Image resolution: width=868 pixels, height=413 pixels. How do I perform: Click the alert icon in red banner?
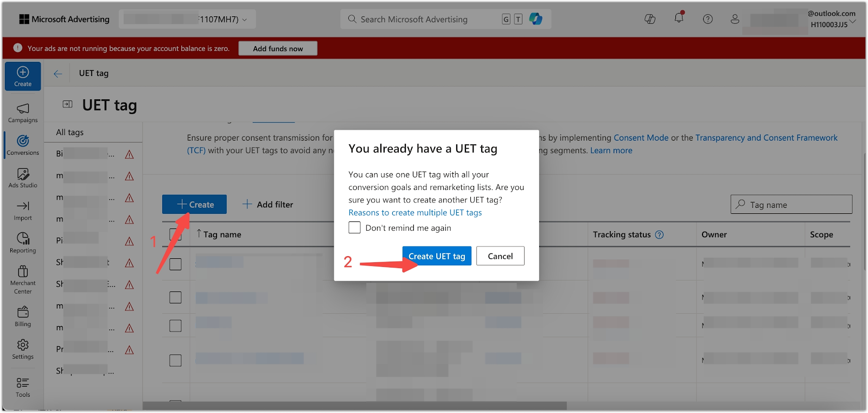coord(18,48)
